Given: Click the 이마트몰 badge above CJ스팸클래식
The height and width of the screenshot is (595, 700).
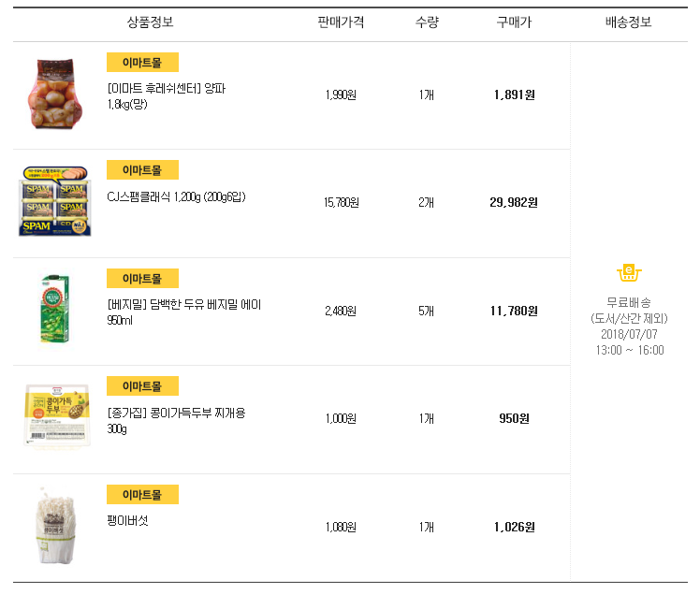Looking at the screenshot, I should (142, 170).
